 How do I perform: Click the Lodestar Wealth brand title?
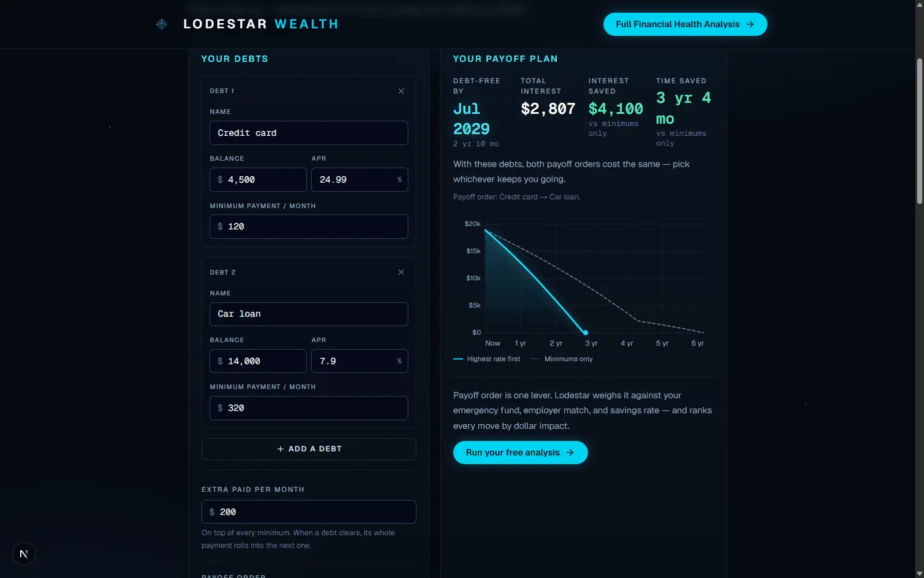click(x=261, y=24)
